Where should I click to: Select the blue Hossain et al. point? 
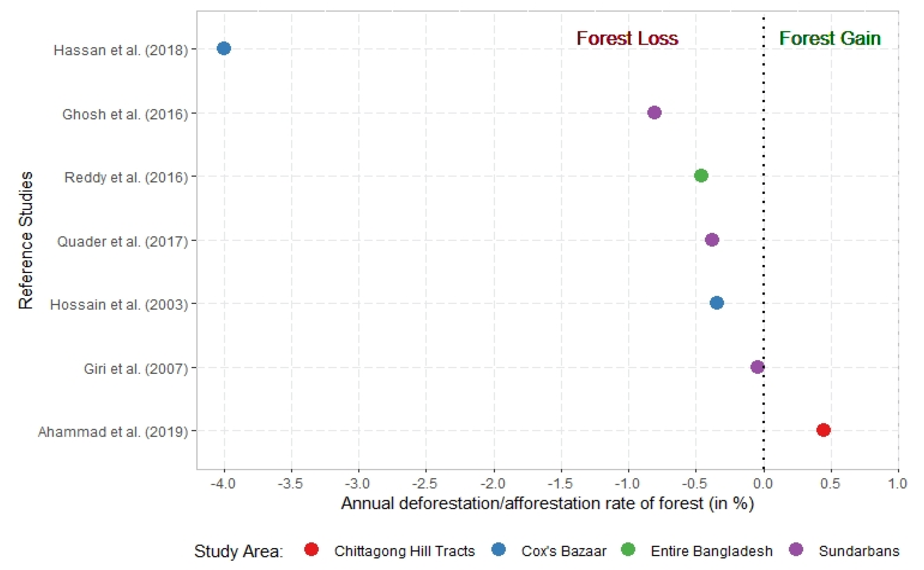(716, 303)
